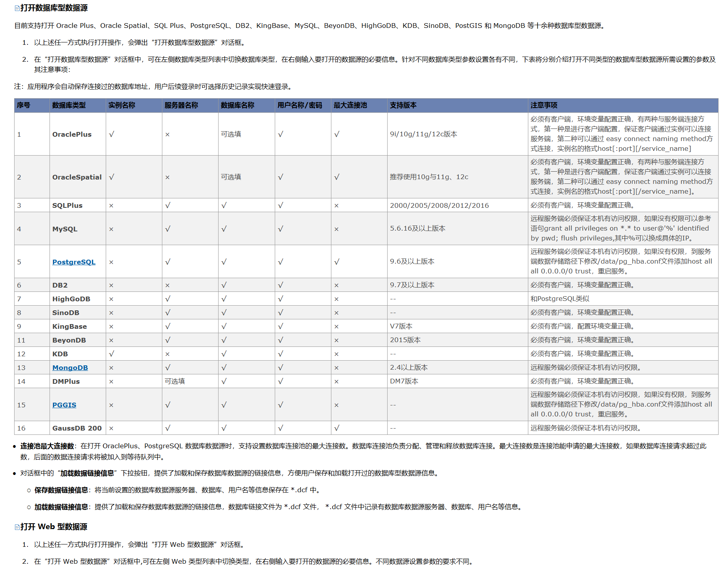Image resolution: width=728 pixels, height=570 pixels.
Task: Select the KDB database type cell
Action: coord(78,354)
